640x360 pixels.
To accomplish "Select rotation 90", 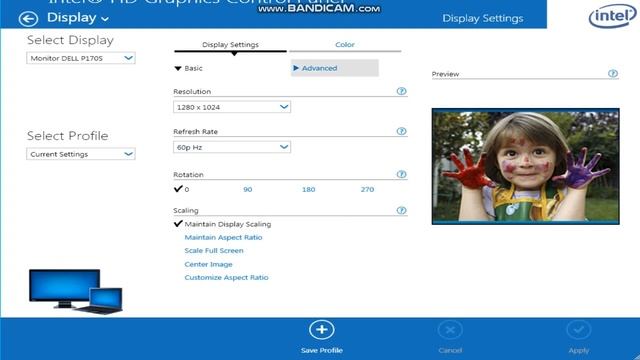I will pos(248,189).
